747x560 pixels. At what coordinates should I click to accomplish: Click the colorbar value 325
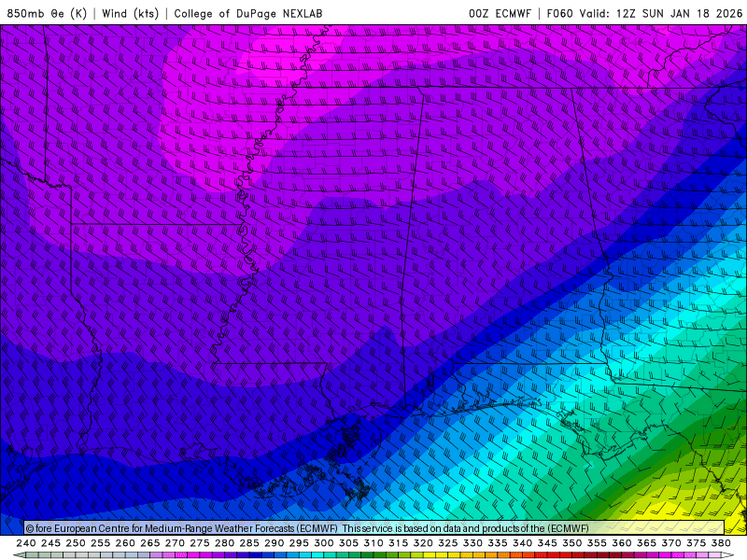coord(447,543)
